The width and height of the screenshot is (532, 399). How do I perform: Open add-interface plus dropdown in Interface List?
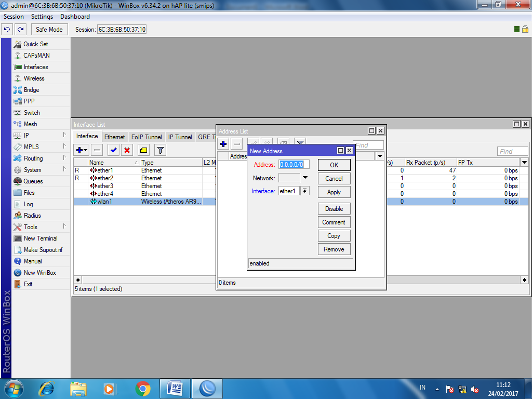[x=82, y=150]
